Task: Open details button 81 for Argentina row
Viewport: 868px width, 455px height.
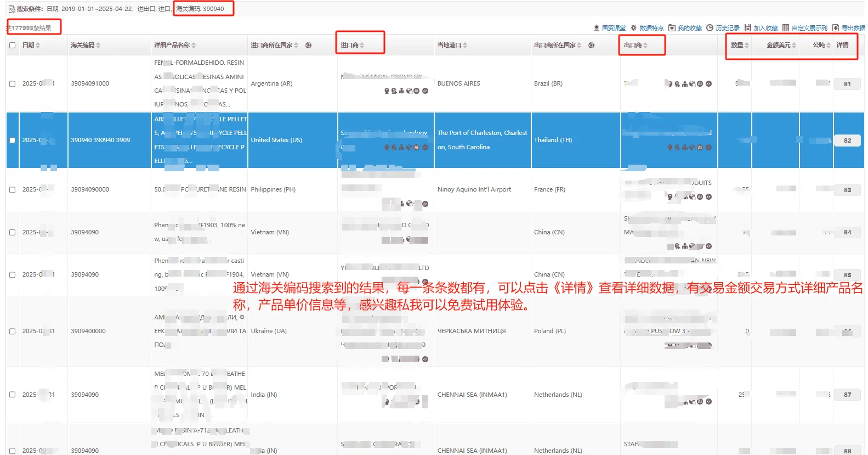Action: (x=847, y=84)
